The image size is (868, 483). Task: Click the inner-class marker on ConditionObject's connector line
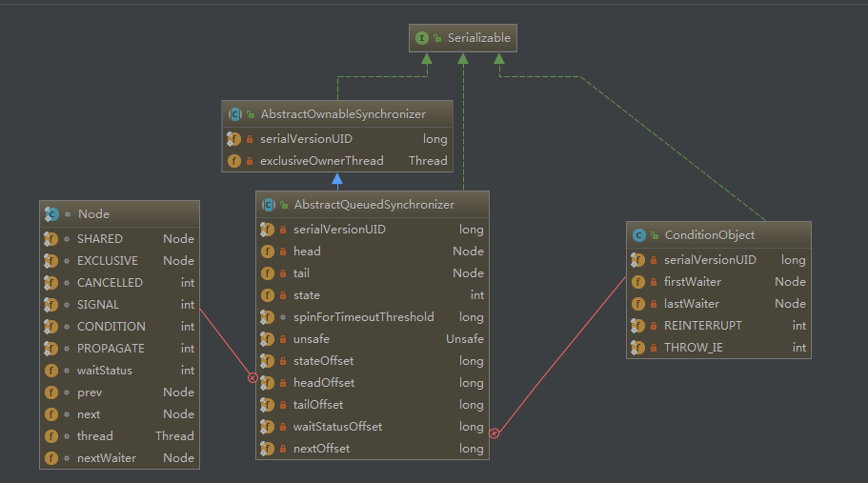pos(493,433)
